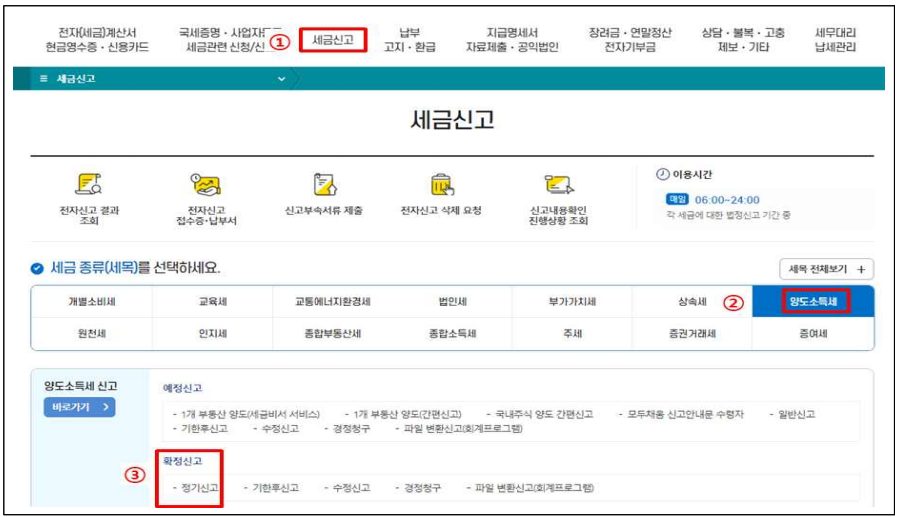
Task: Select the 주세 tax type
Action: click(x=572, y=333)
